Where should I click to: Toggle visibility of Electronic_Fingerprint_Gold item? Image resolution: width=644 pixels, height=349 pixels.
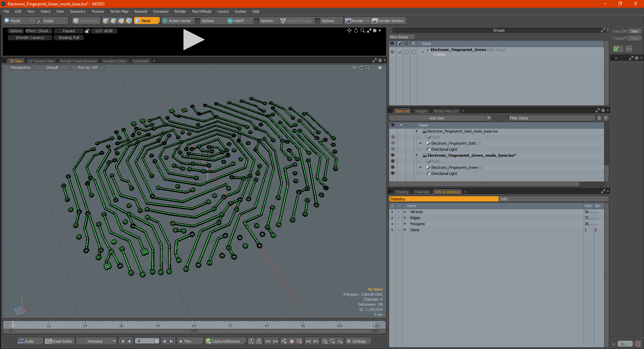tap(393, 143)
